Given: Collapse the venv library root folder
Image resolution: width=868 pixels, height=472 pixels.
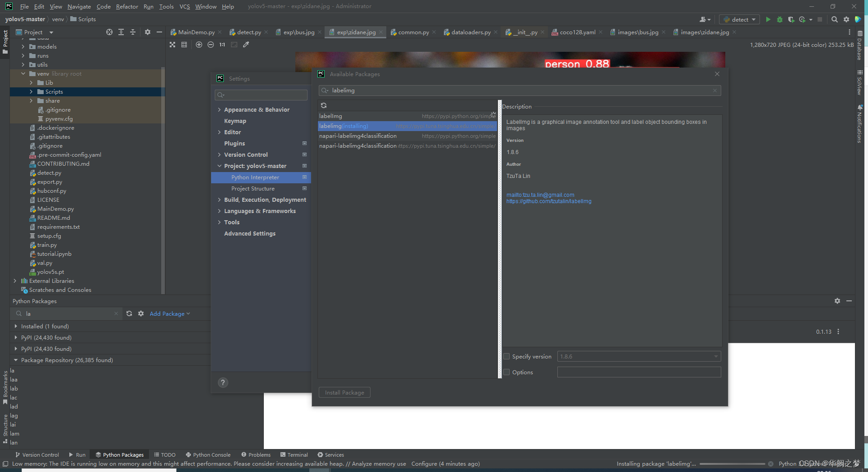Looking at the screenshot, I should tap(23, 73).
